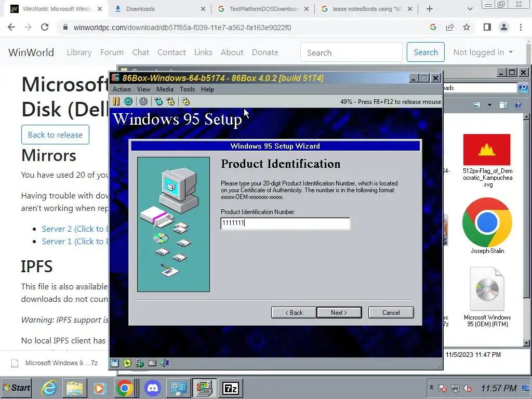This screenshot has height=399, width=532.
Task: Select the 86Box taskbar button
Action: [204, 388]
